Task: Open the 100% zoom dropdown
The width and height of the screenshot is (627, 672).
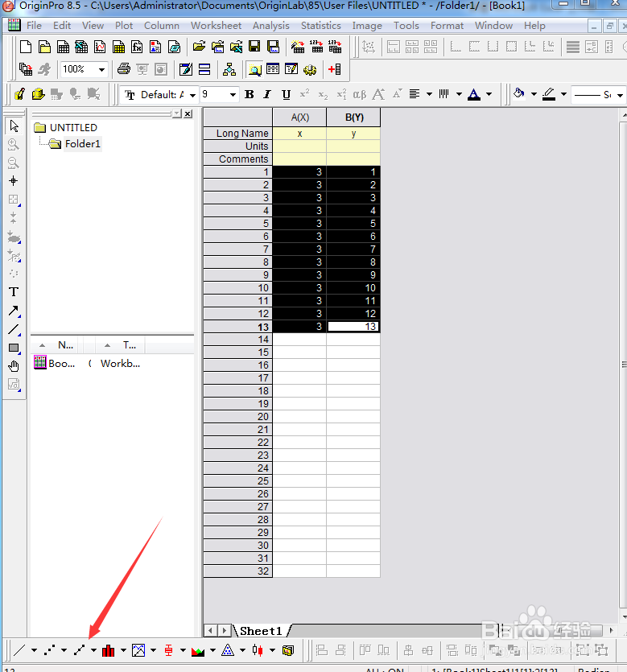Action: coord(101,69)
